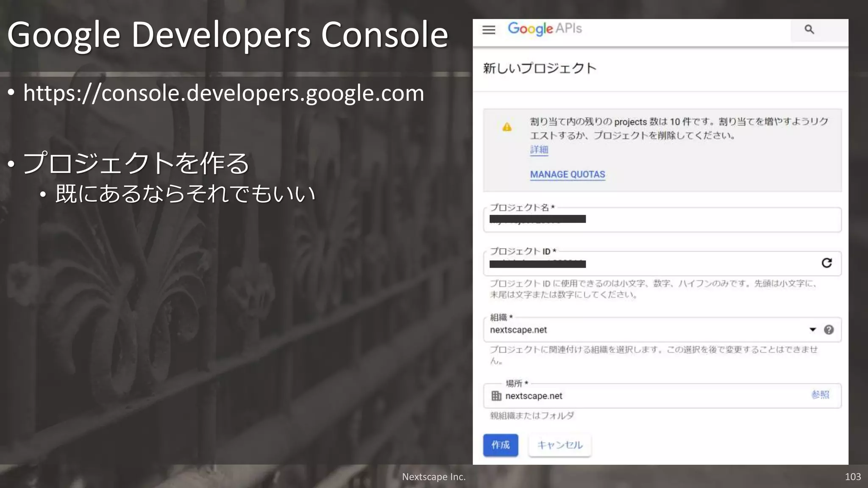Screen dimensions: 868x488
Task: Regenerate project ID with refresh icon
Action: coord(826,263)
